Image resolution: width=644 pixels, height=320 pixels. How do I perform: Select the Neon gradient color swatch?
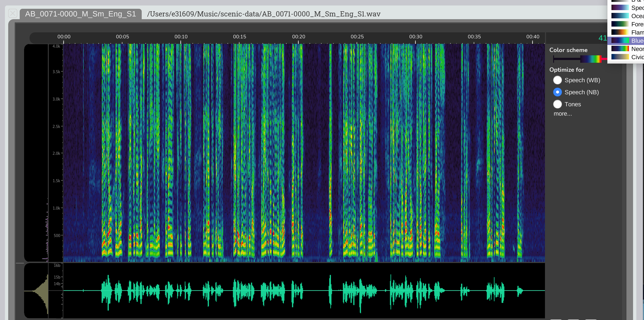(x=620, y=49)
